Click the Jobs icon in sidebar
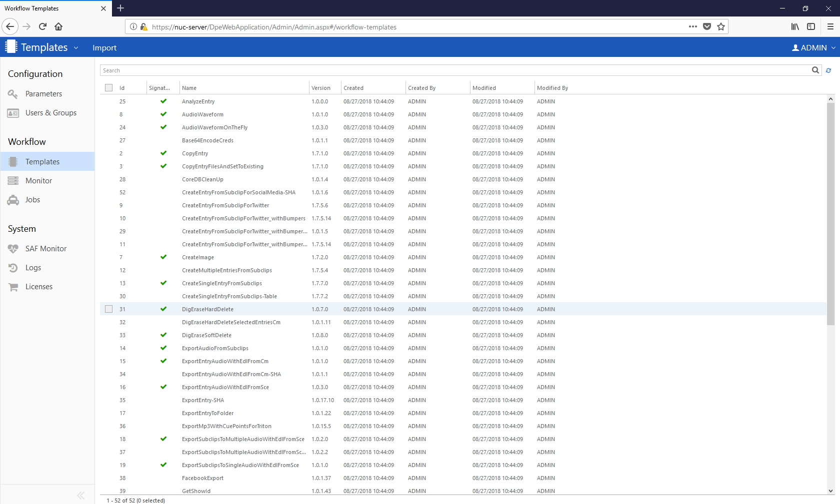The image size is (840, 504). tap(13, 200)
